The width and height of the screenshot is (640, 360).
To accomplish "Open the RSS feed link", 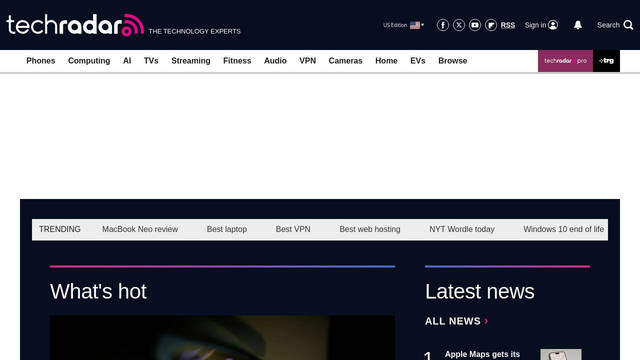I will click(508, 25).
